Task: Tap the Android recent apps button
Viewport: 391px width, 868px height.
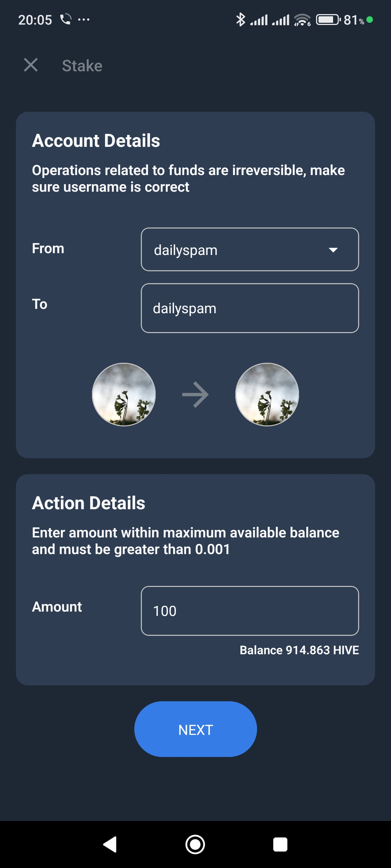Action: 280,844
